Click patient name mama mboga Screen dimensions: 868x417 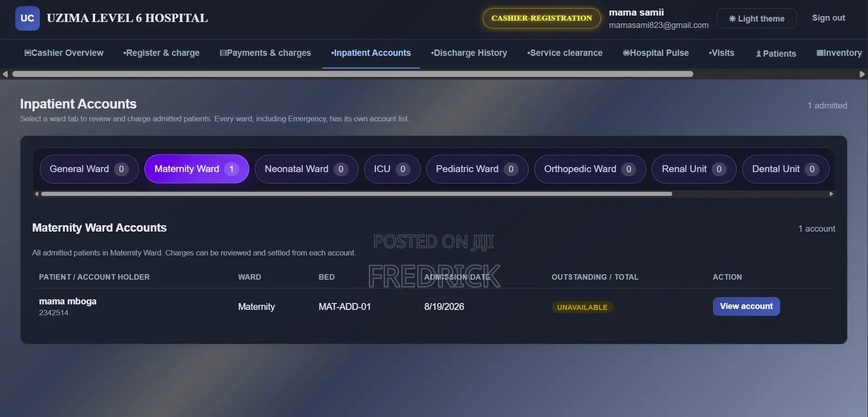(68, 301)
